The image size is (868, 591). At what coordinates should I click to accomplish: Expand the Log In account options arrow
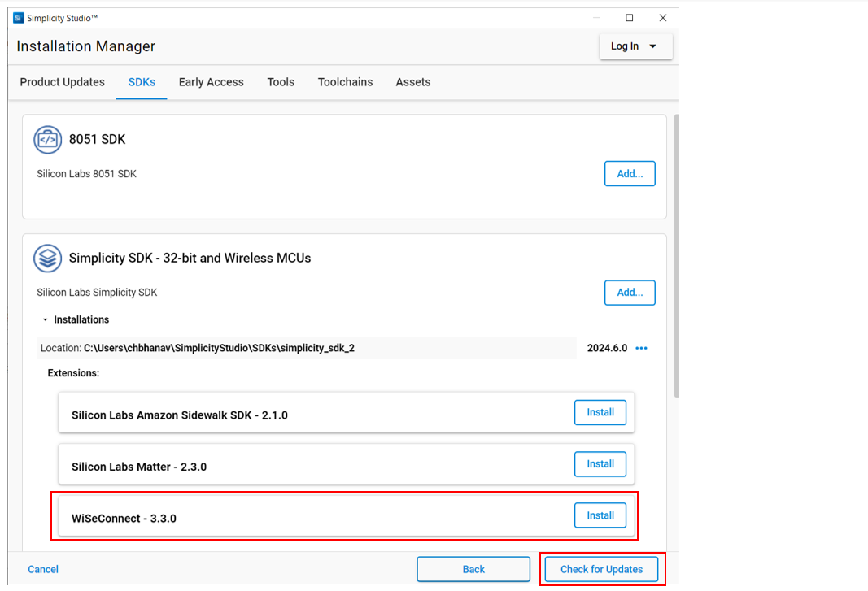coord(652,46)
